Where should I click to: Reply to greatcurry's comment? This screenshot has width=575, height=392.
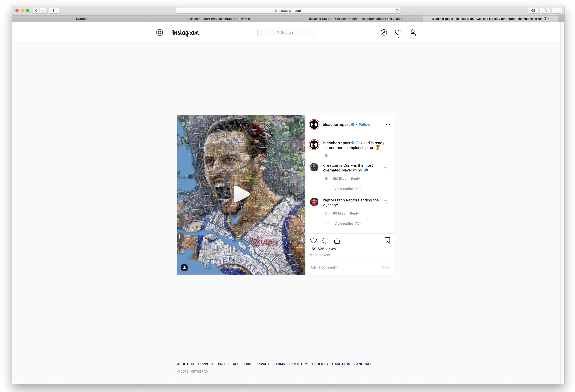tap(355, 179)
